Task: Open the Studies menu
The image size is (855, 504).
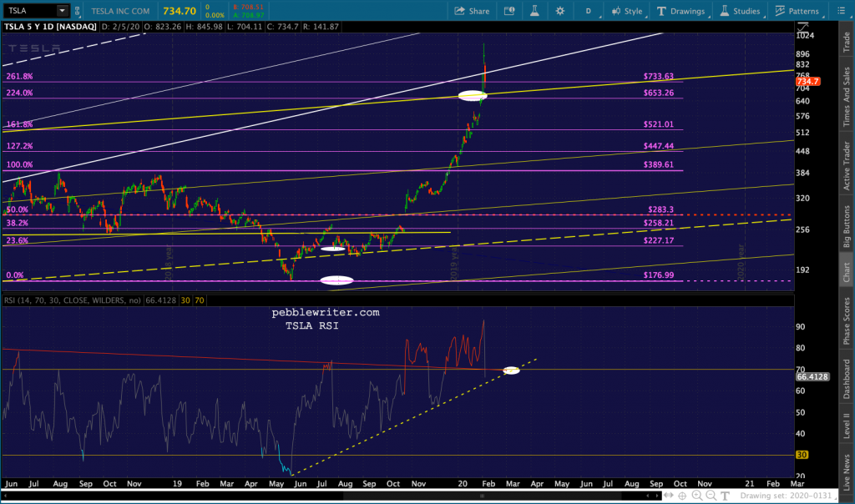Action: point(740,11)
